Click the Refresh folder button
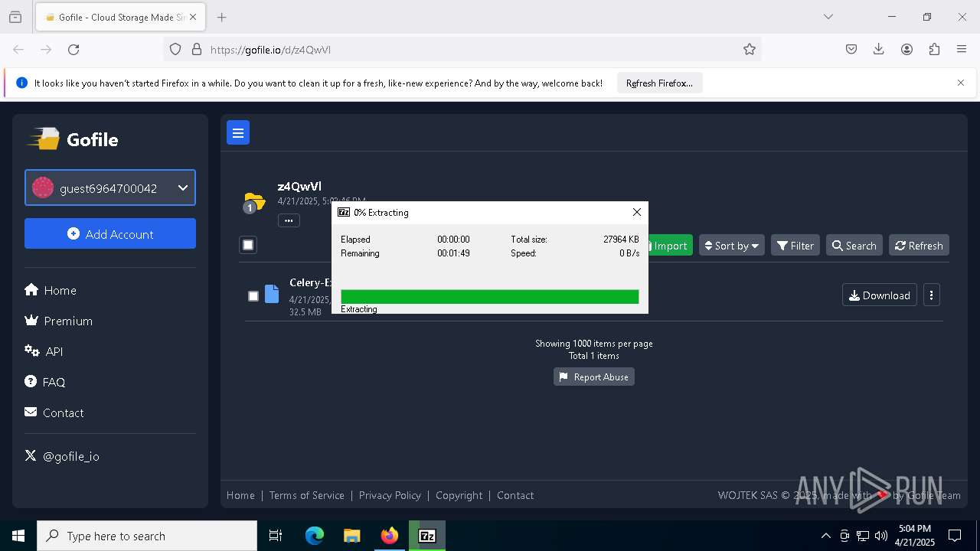 point(919,246)
